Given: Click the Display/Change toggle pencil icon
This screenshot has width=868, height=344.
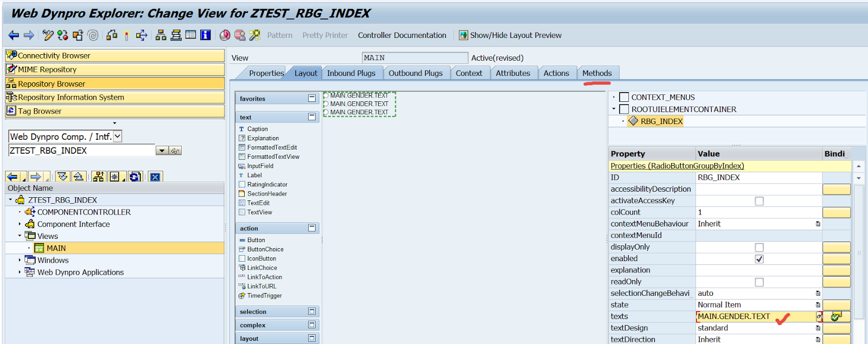Looking at the screenshot, I should (x=48, y=35).
